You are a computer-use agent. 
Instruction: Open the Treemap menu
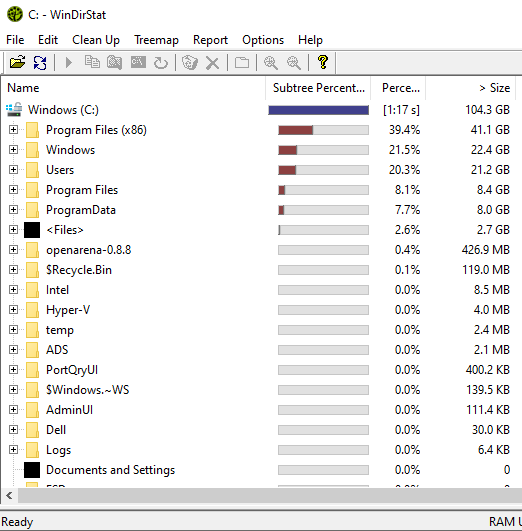point(156,40)
